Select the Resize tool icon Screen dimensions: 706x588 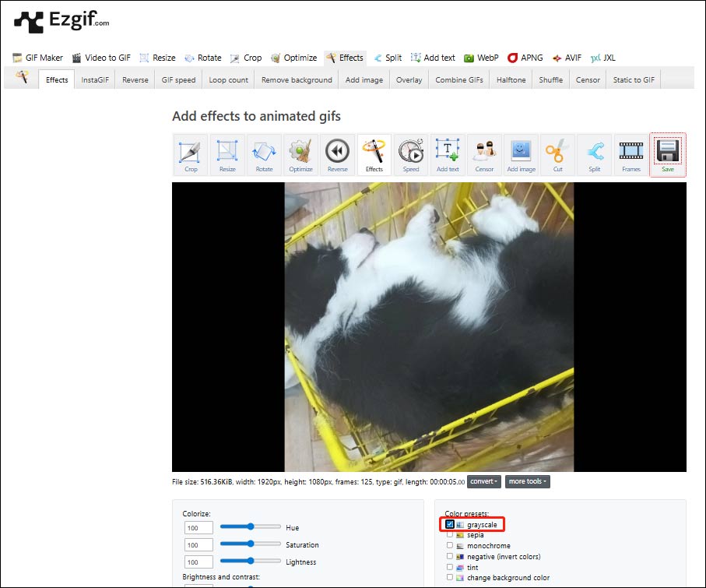tap(227, 154)
